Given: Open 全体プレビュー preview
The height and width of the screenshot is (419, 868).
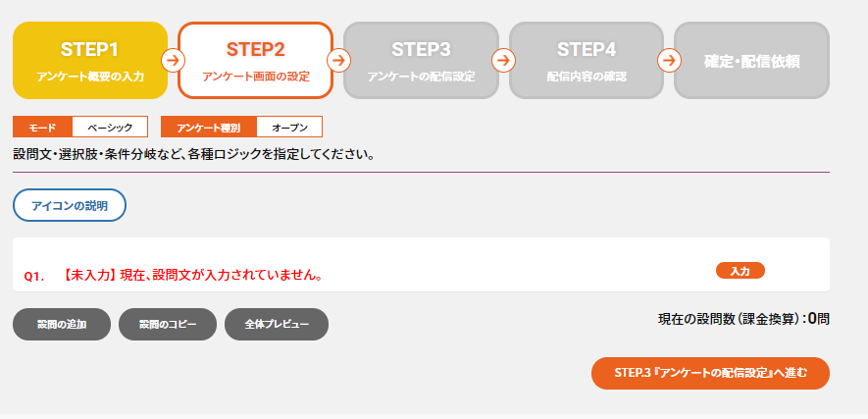Looking at the screenshot, I should pos(277,325).
